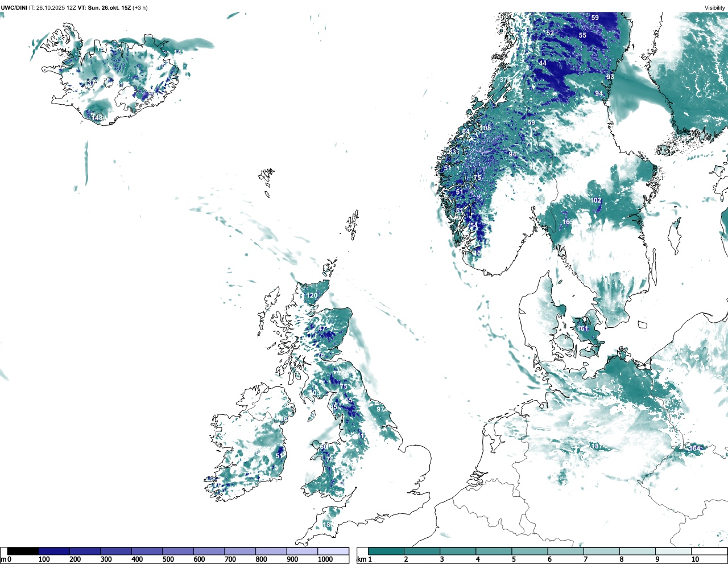
Task: Click the "165" value in western Sweden
Action: point(567,222)
